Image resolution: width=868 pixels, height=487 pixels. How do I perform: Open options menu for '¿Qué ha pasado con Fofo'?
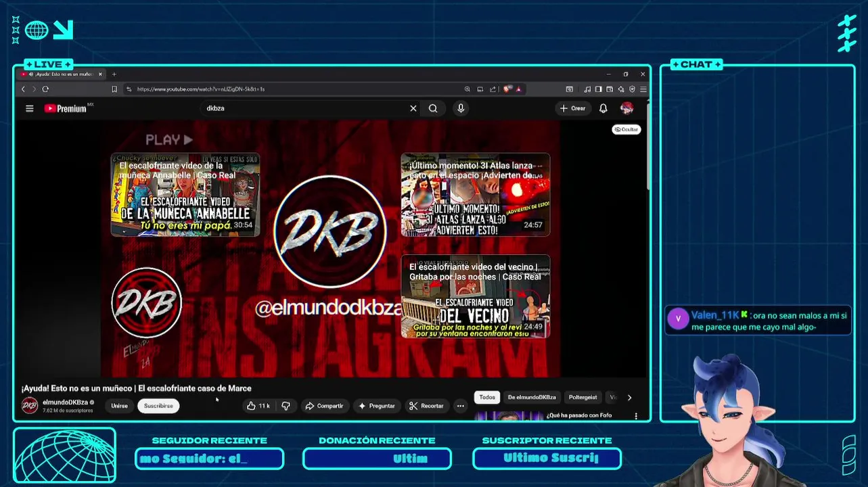click(x=636, y=416)
